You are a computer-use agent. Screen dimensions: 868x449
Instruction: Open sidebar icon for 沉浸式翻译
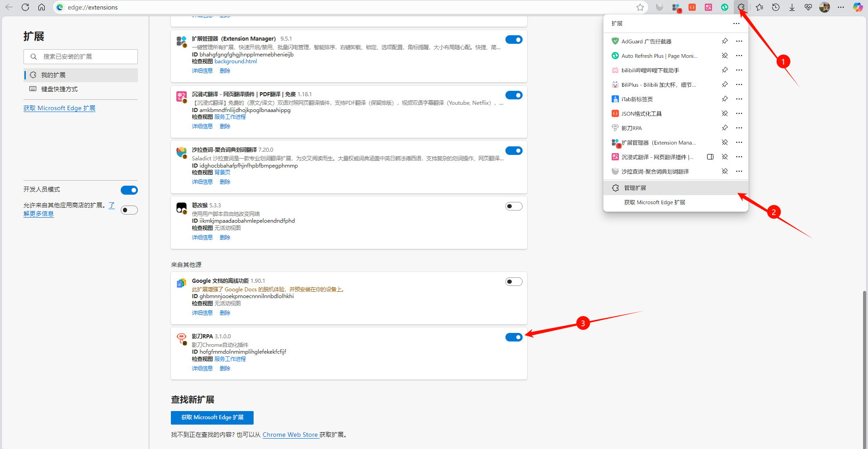(710, 157)
